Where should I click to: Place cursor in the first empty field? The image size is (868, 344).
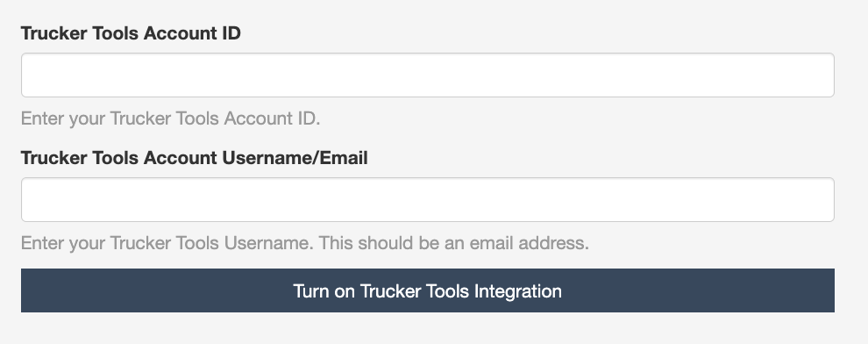[x=427, y=75]
